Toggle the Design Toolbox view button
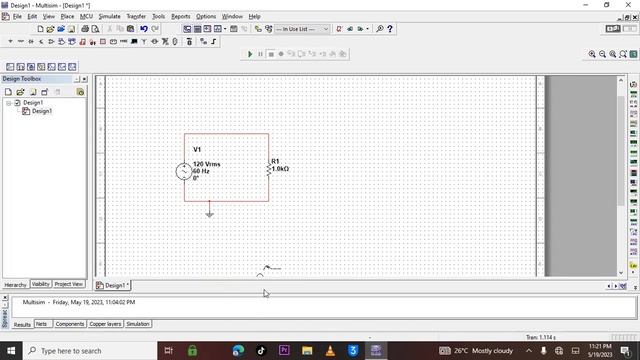 (x=187, y=29)
